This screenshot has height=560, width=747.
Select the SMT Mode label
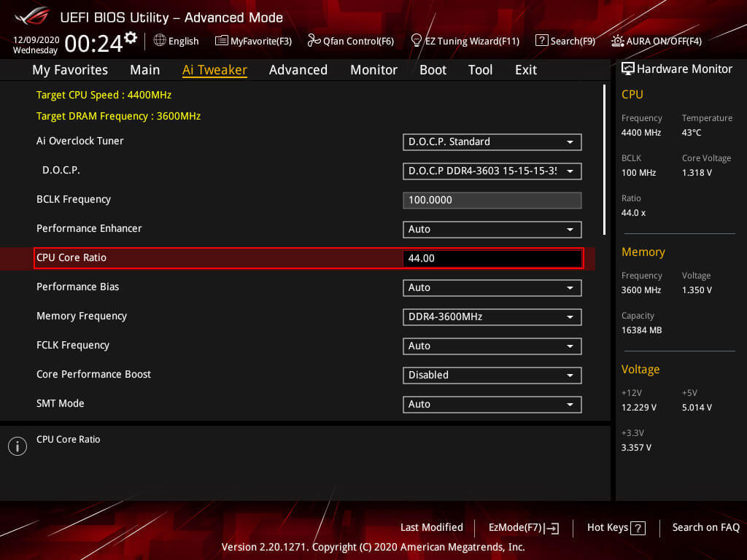[x=61, y=403]
